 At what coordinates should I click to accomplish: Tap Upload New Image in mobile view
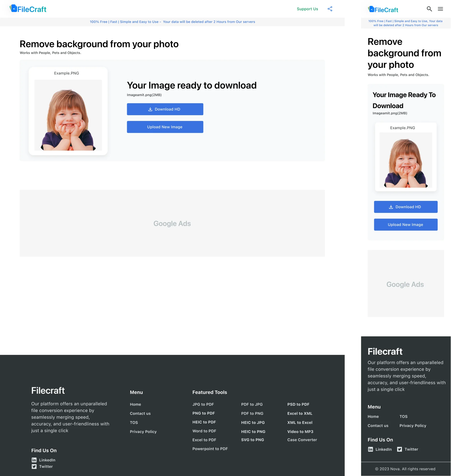point(406,225)
